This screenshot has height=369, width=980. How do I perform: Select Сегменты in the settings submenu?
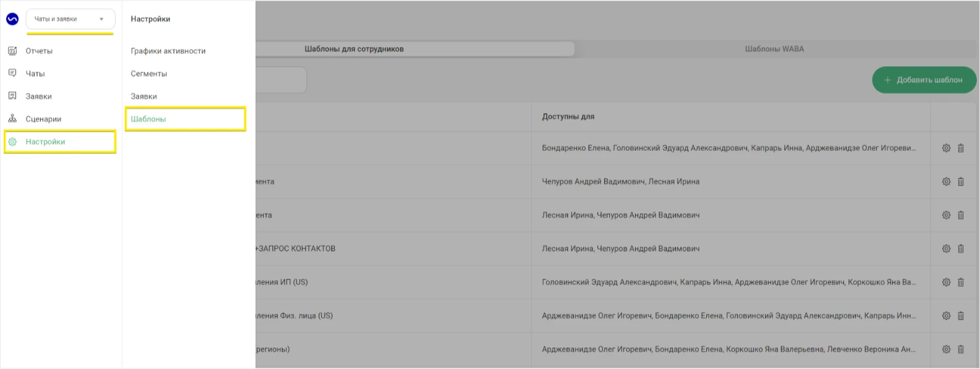[x=149, y=74]
